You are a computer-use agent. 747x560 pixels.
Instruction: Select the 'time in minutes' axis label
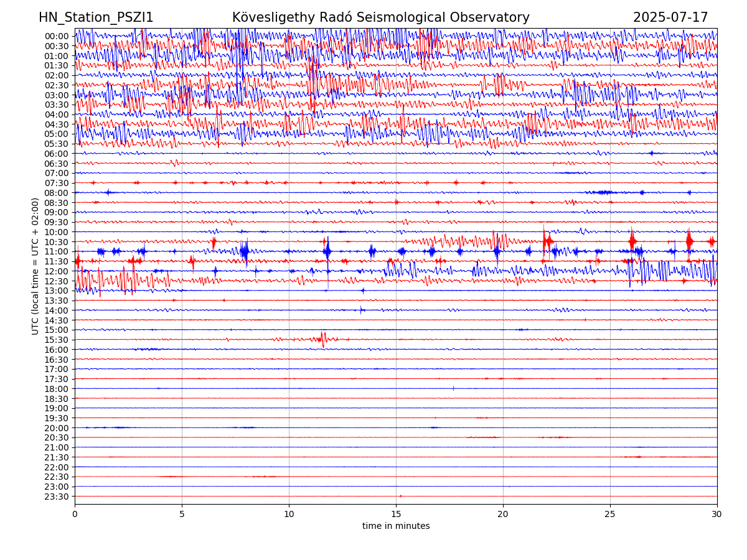[x=396, y=526]
